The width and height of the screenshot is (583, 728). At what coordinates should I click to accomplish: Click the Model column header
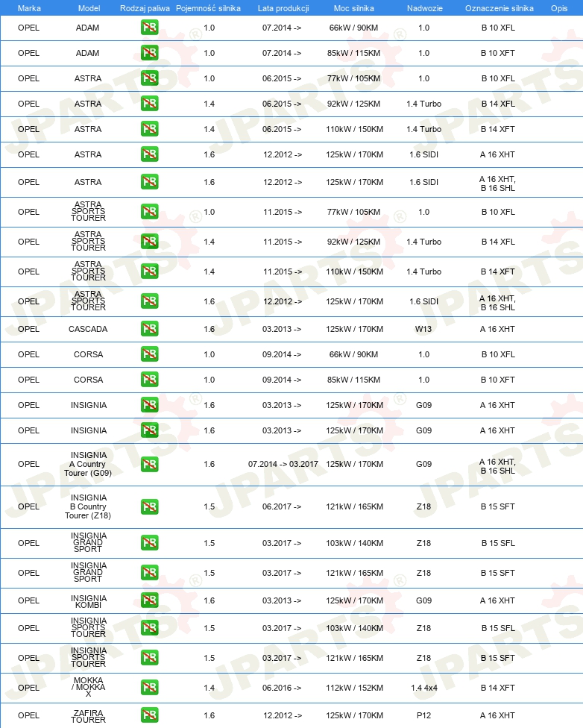89,8
